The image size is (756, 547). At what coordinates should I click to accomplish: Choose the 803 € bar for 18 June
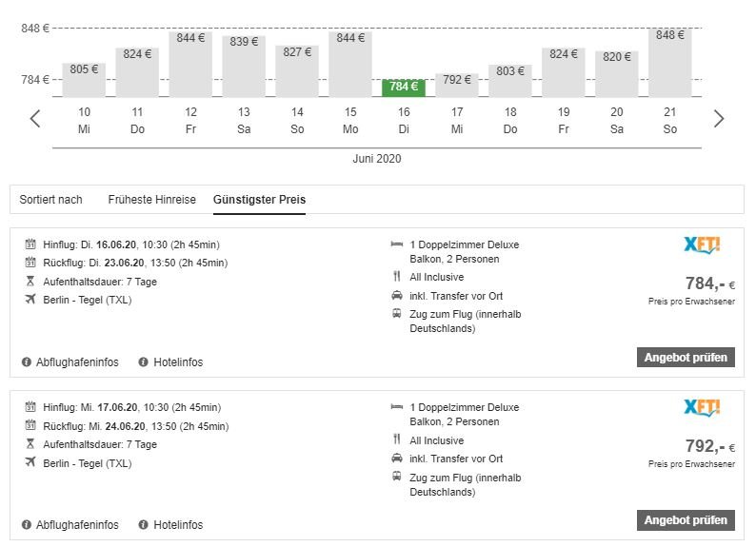(510, 81)
